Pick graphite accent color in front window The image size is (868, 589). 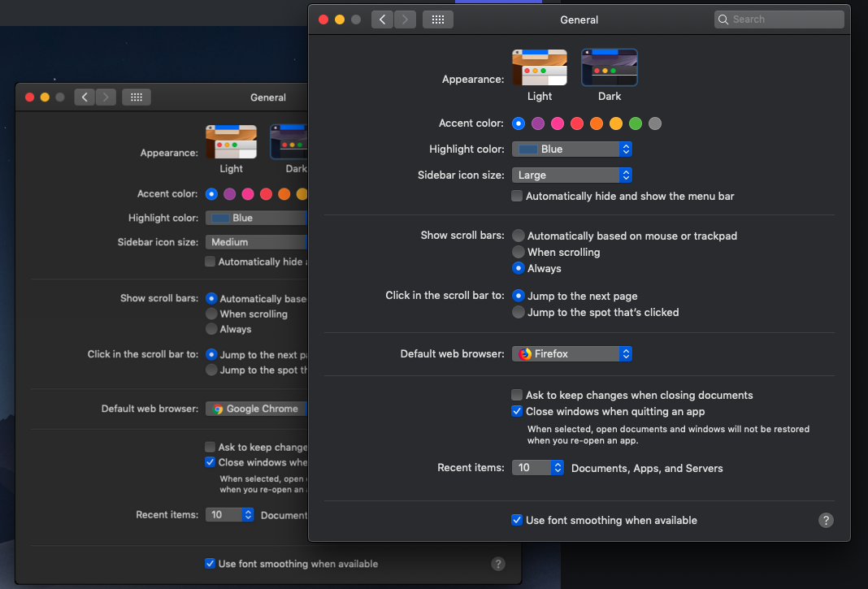click(655, 123)
